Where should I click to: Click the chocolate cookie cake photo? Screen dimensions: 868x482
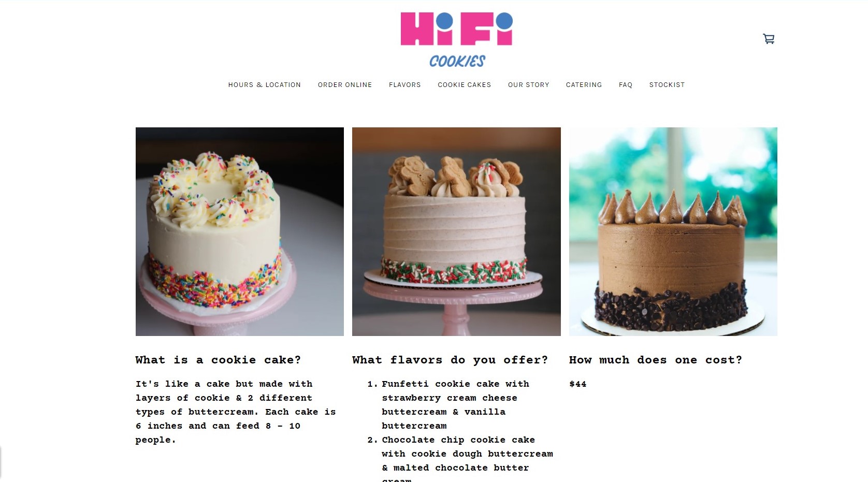pos(673,231)
